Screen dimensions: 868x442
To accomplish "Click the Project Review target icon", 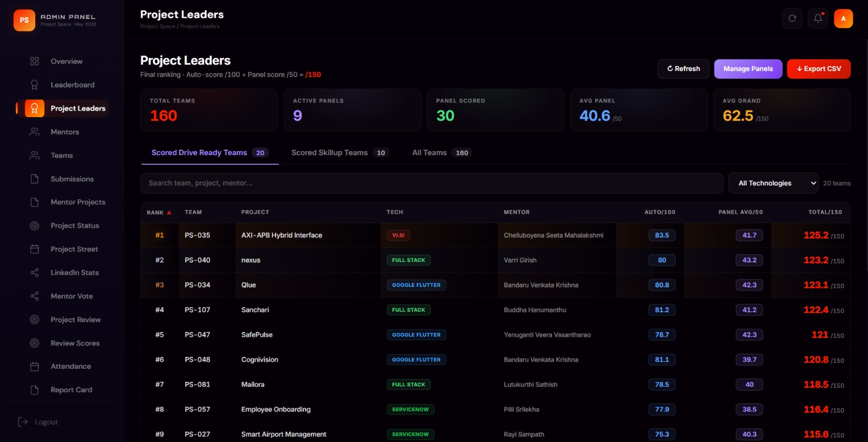I will 35,319.
